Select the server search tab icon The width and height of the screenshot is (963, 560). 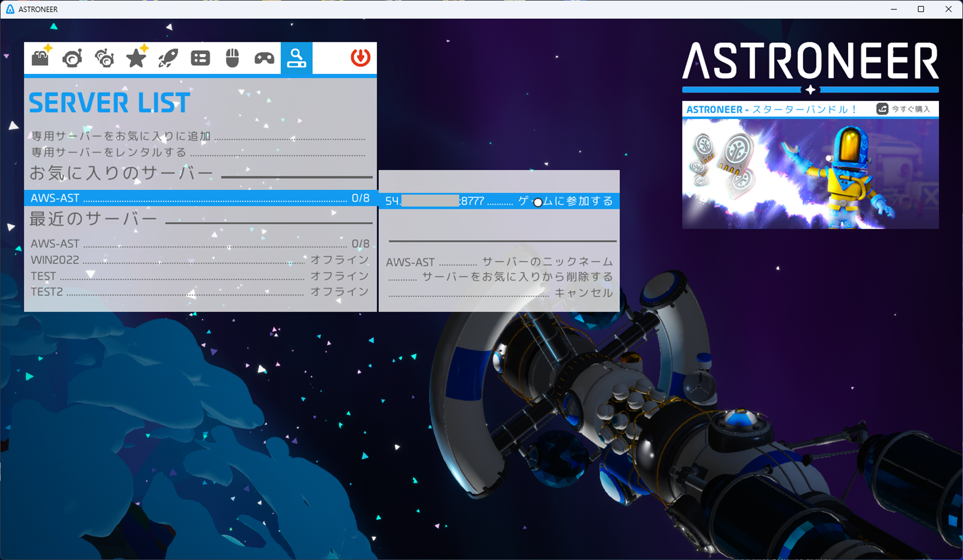click(296, 58)
